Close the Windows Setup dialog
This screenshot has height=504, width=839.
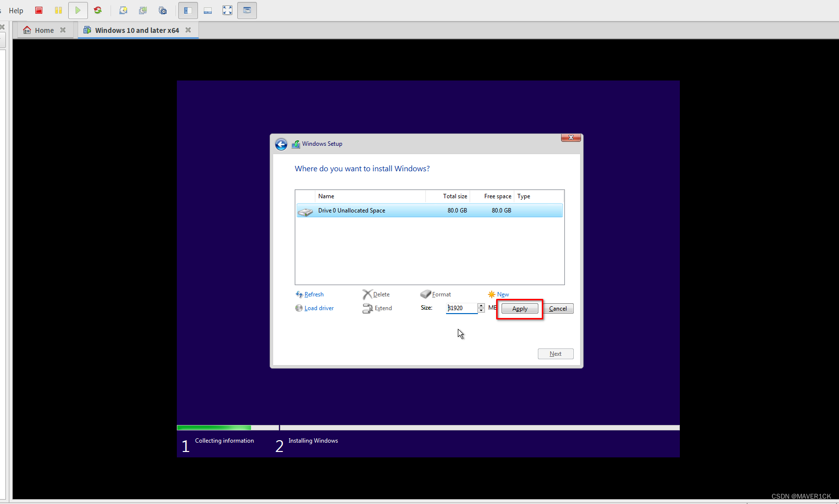tap(571, 137)
